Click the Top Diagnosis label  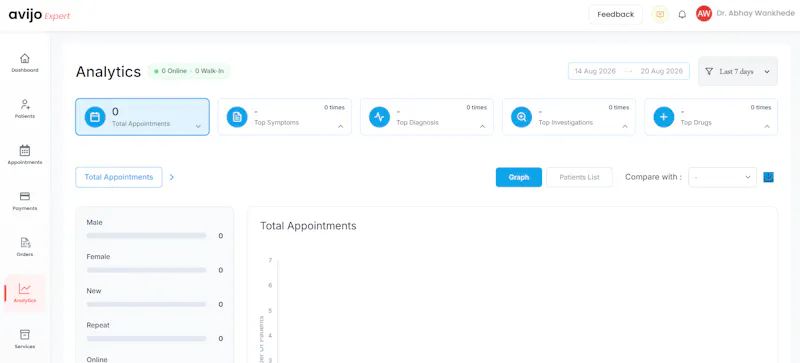click(417, 123)
